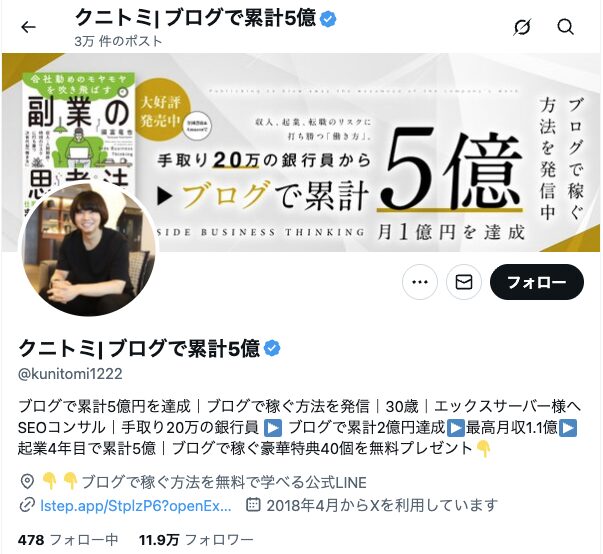The width and height of the screenshot is (603, 554).
Task: Open the lstep.app profile link
Action: point(136,505)
